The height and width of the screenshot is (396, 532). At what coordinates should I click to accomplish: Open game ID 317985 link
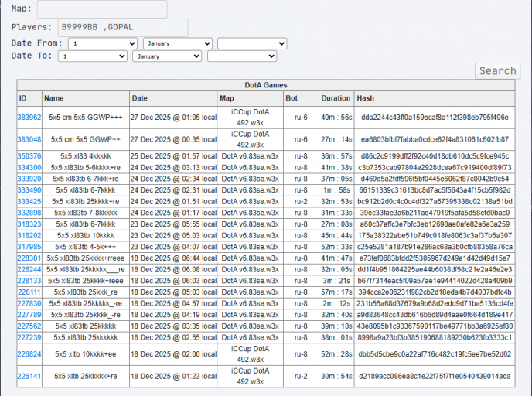29,247
